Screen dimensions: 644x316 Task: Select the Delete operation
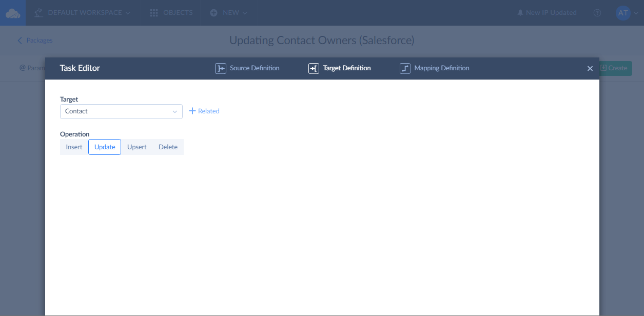click(168, 147)
